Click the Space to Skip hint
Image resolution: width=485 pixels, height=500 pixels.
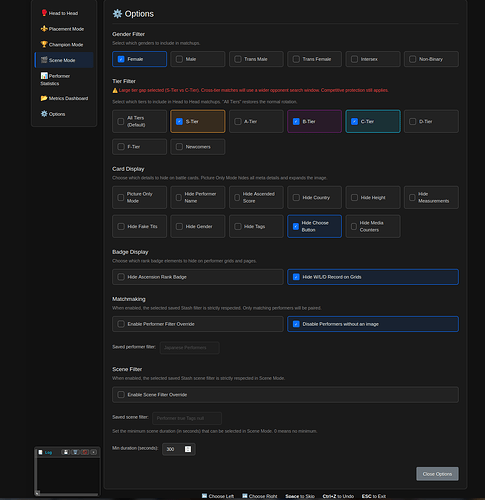[300, 496]
